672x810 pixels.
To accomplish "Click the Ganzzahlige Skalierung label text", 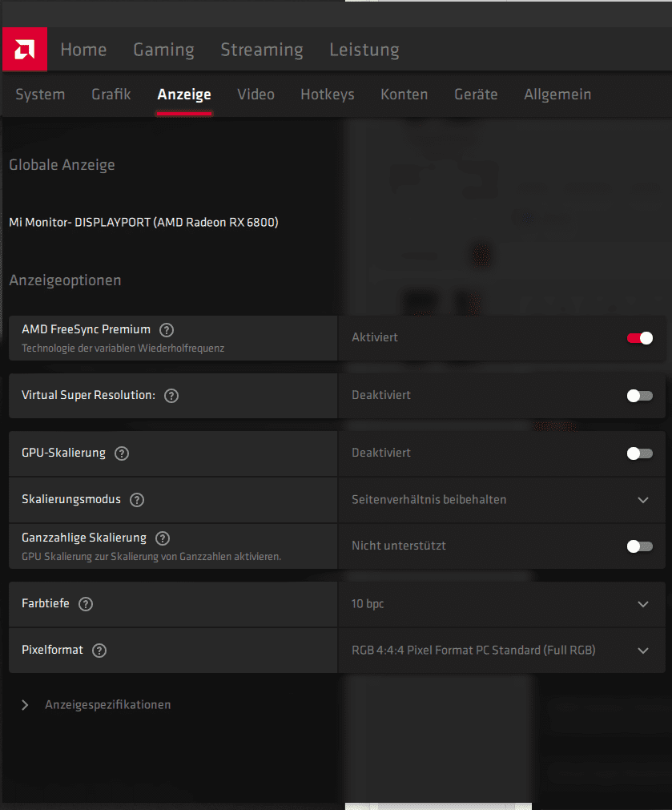I will click(x=84, y=538).
